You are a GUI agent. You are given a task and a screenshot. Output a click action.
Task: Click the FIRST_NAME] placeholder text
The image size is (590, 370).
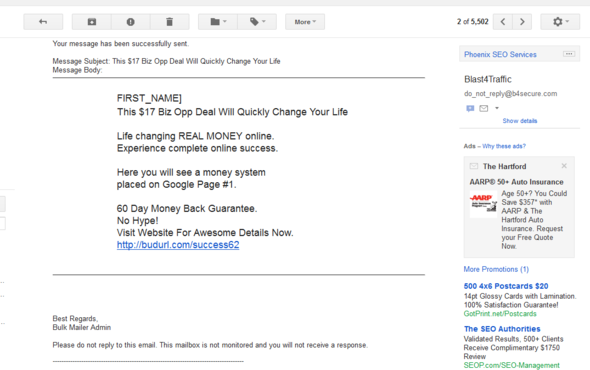tap(149, 99)
